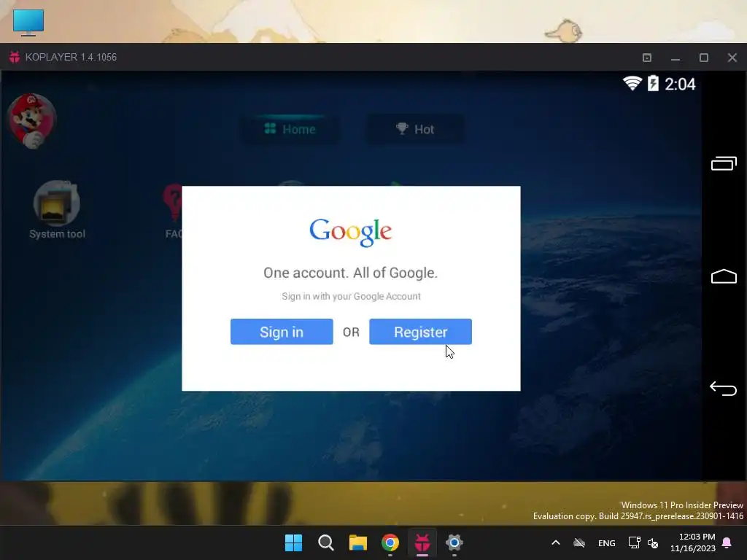The image size is (747, 560).
Task: Open Windows taskbar Search
Action: point(326,542)
